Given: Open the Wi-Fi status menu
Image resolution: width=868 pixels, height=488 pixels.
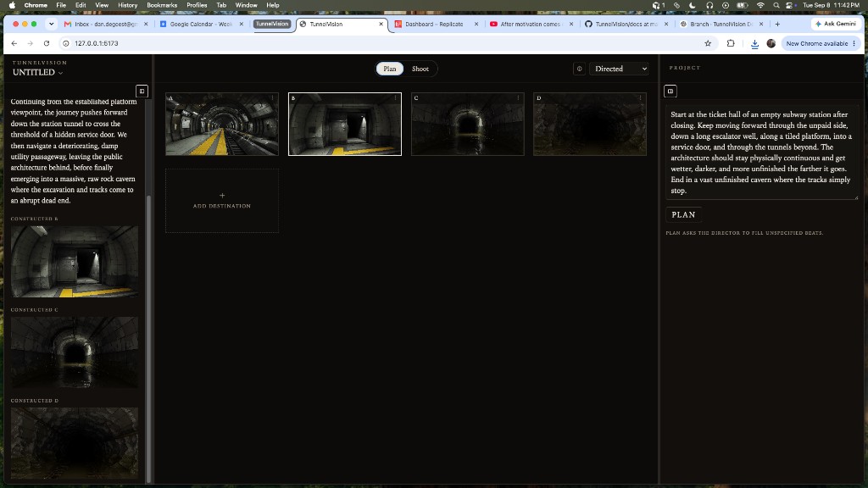Looking at the screenshot, I should click(760, 5).
